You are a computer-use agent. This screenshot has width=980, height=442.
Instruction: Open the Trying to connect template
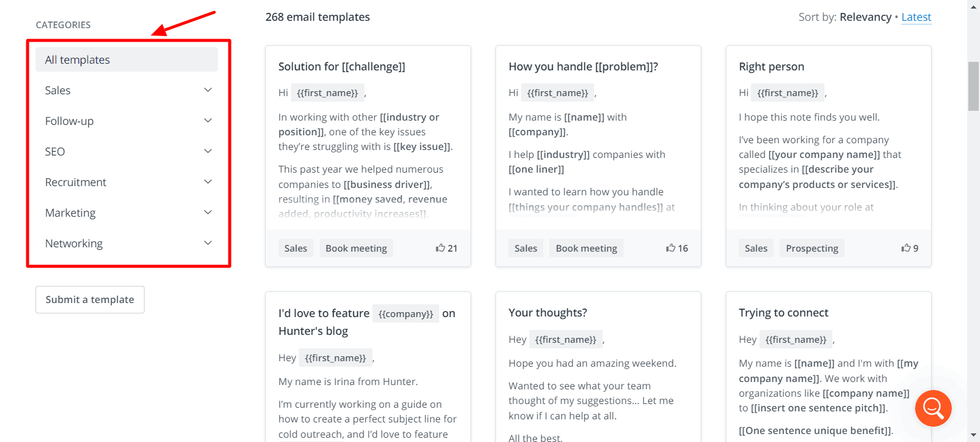[783, 313]
